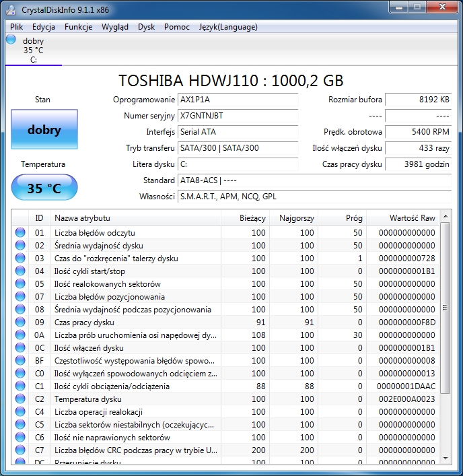Image resolution: width=463 pixels, height=476 pixels.
Task: Click the power-on hours field 3981 godzin
Action: 419,164
